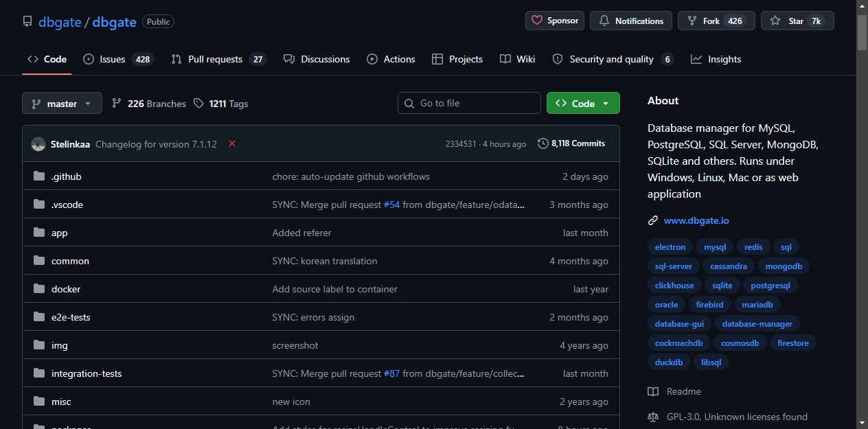The width and height of the screenshot is (868, 429).
Task: Click the common folder icon
Action: point(39,261)
